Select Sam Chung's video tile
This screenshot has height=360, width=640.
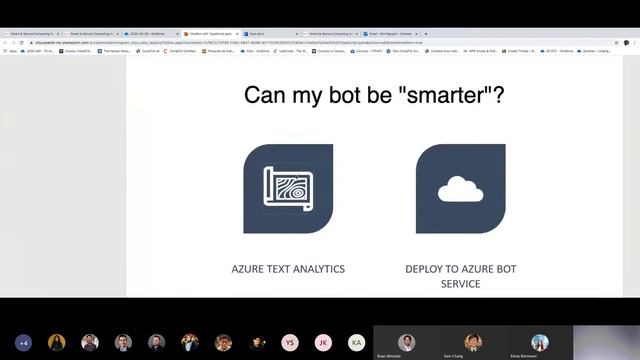tap(473, 342)
